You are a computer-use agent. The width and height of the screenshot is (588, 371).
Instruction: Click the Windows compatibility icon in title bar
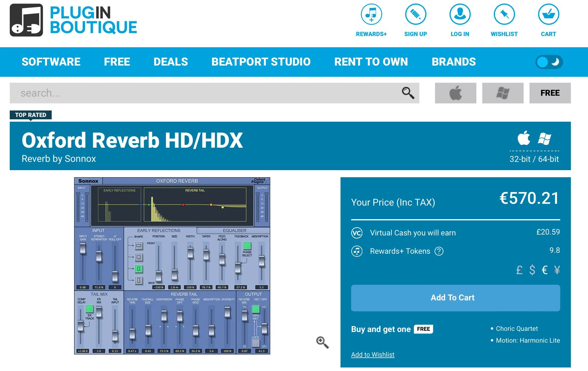(544, 139)
